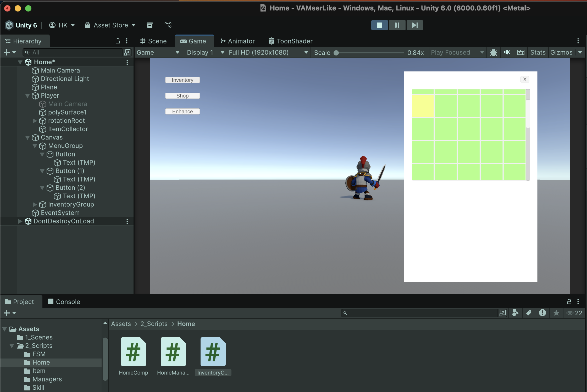Image resolution: width=587 pixels, height=392 pixels.
Task: Mute audio in Game view
Action: coord(507,52)
